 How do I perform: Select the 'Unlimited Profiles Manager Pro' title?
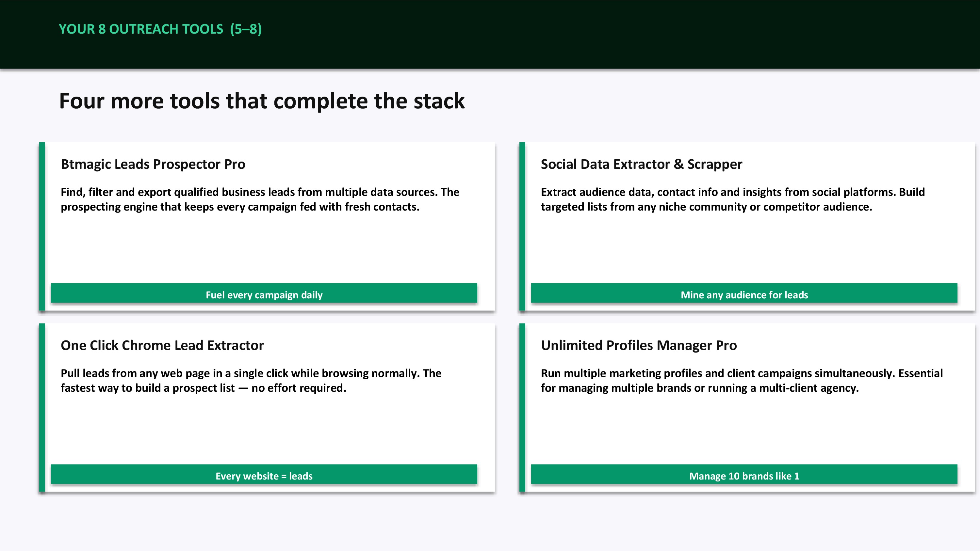coord(638,345)
